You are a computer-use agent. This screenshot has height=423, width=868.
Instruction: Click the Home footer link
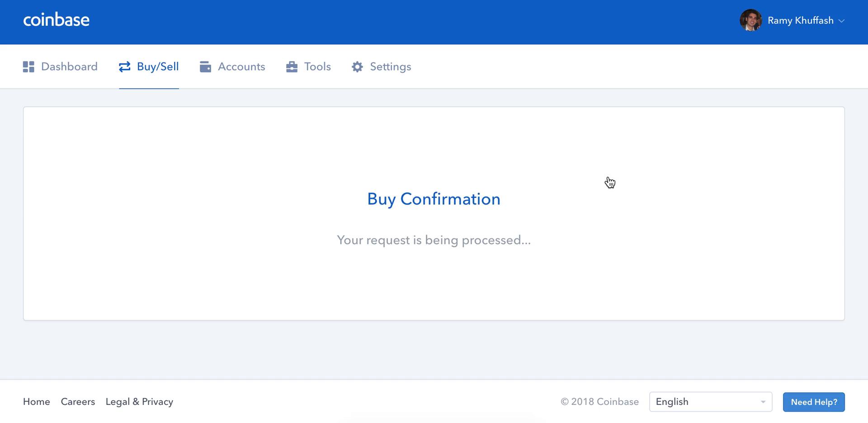pyautogui.click(x=36, y=401)
